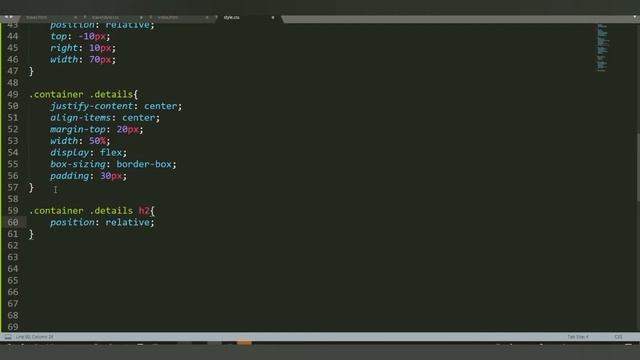Screen dimensions: 640x360
Task: Close the style.css tab
Action: click(x=273, y=18)
